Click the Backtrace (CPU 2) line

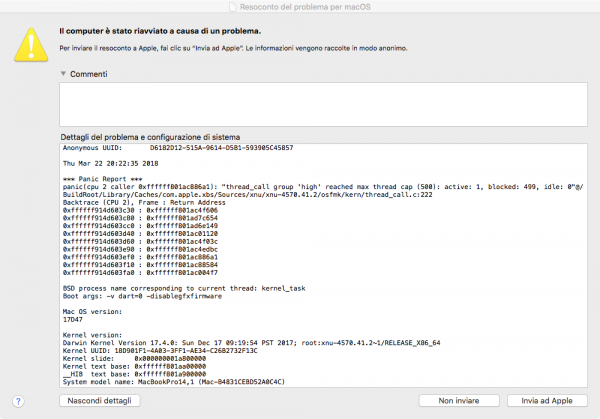144,202
